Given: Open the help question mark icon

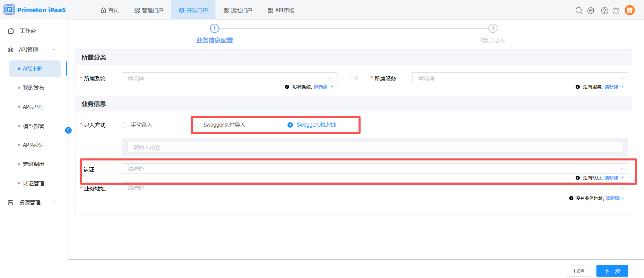Looking at the screenshot, I should (x=604, y=11).
